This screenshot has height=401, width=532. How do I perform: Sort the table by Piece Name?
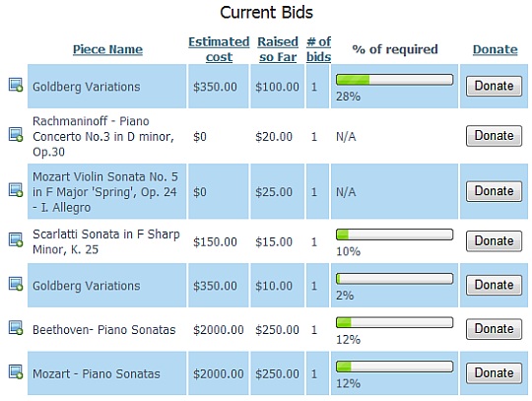[108, 49]
